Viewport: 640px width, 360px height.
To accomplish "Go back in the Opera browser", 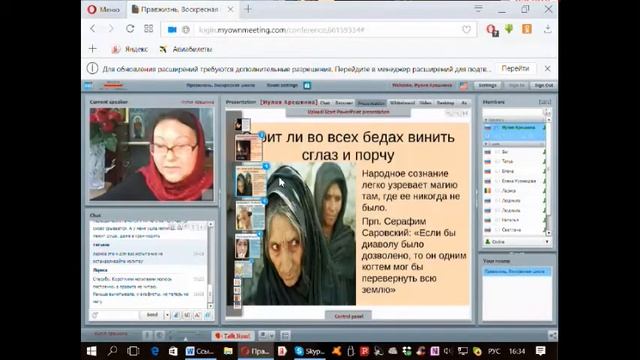I will 93,29.
